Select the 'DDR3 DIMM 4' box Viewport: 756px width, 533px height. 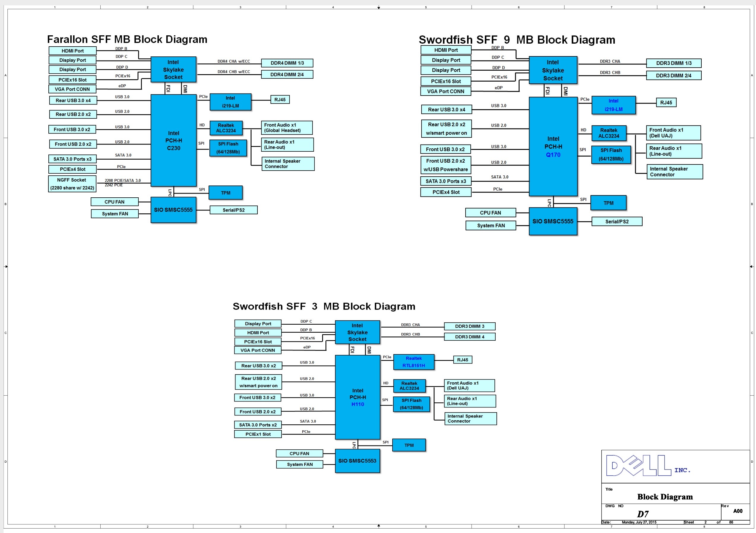pyautogui.click(x=469, y=337)
